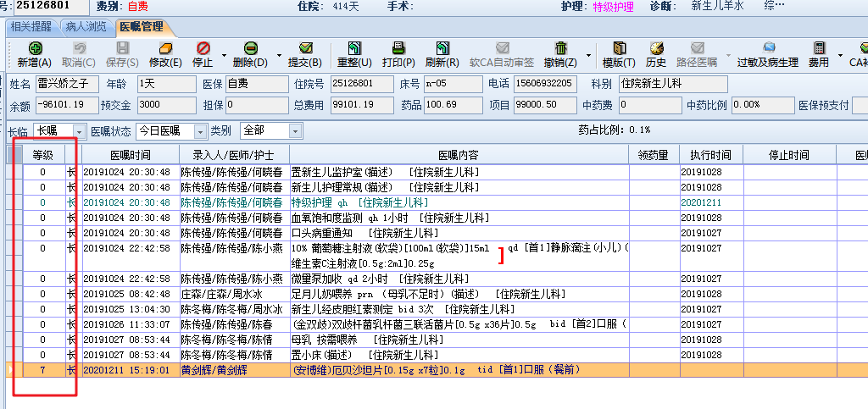Viewport: 868px width, 409px height.
Task: Expand the 删除(D) button dropdown arrow
Action: pyautogui.click(x=278, y=55)
